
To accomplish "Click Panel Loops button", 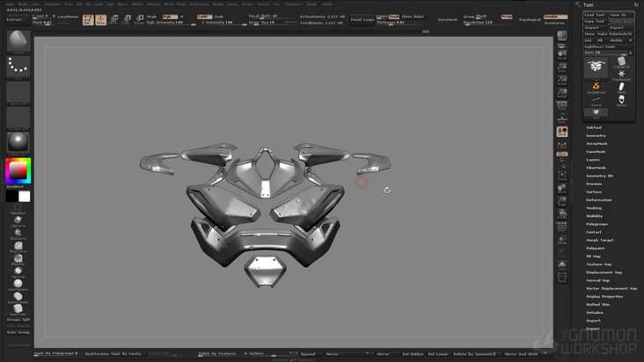I will (x=362, y=19).
